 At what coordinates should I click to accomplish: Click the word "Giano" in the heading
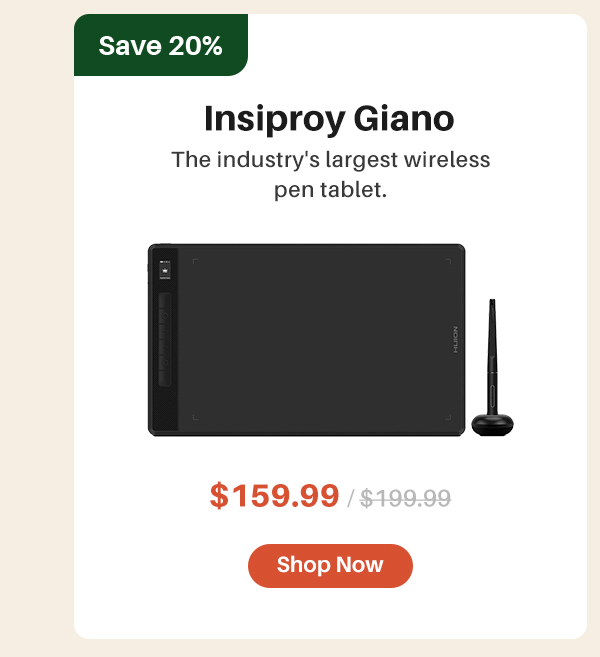pos(404,119)
